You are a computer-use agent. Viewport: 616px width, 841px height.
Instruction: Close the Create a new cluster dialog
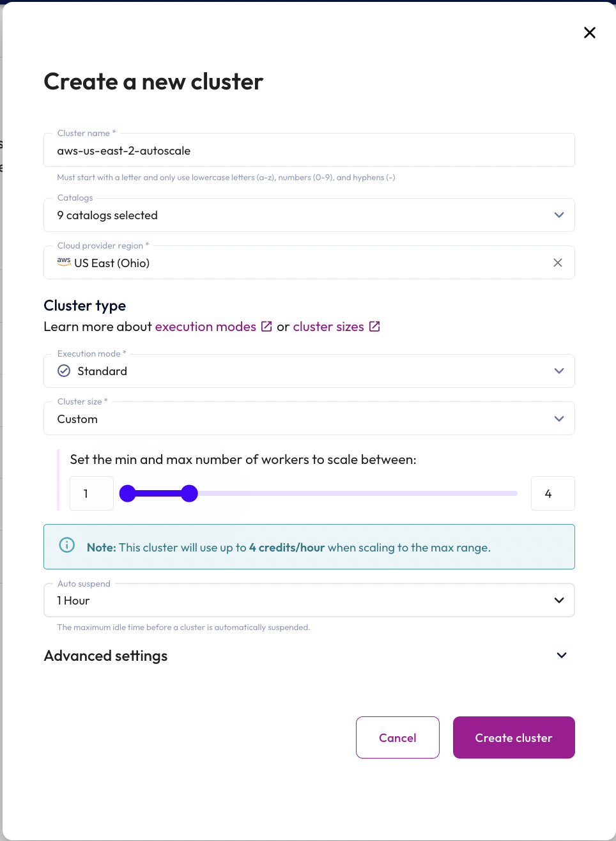(590, 33)
